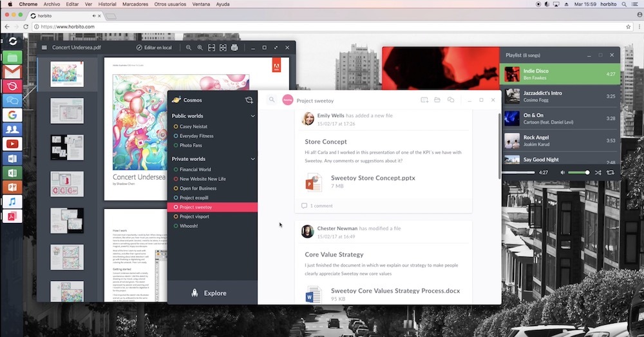Click Editar en local in PDF toolbar

pos(154,48)
